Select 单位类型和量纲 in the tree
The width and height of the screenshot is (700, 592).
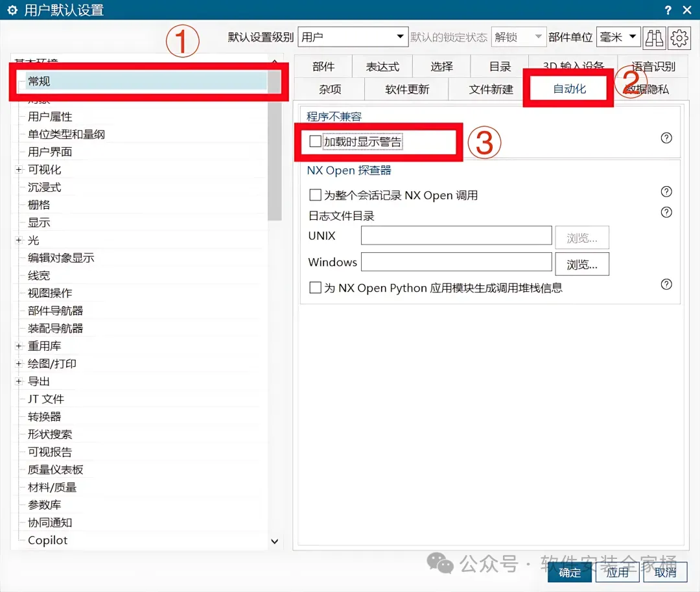[66, 134]
